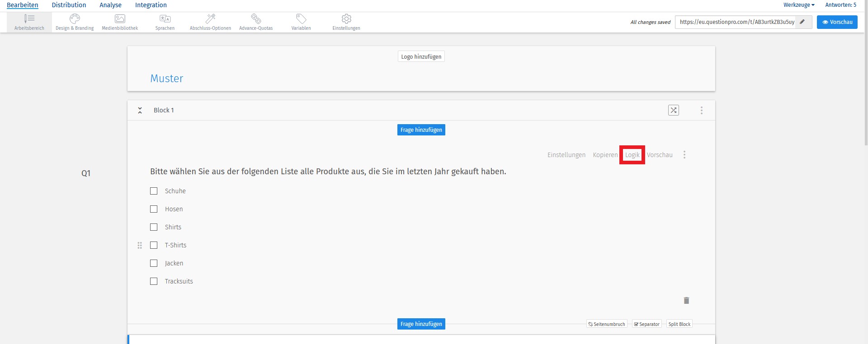
Task: Click the survey title Muster
Action: pos(167,79)
